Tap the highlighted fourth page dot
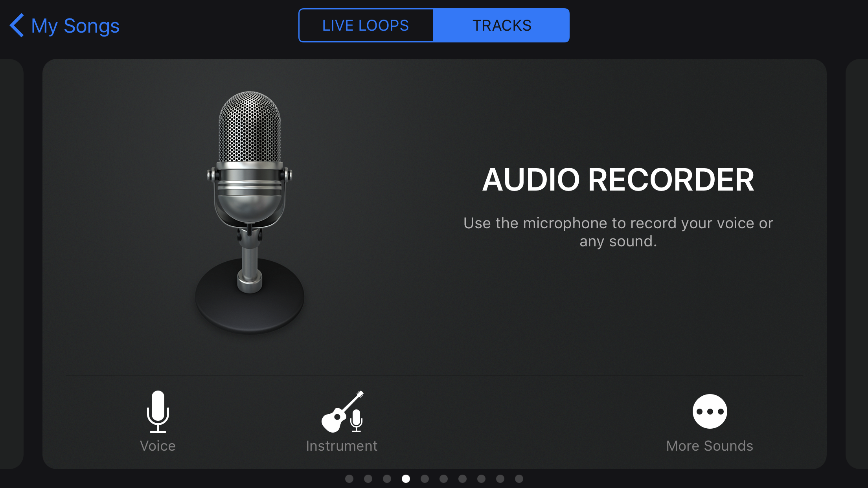868x488 pixels. pos(406,479)
